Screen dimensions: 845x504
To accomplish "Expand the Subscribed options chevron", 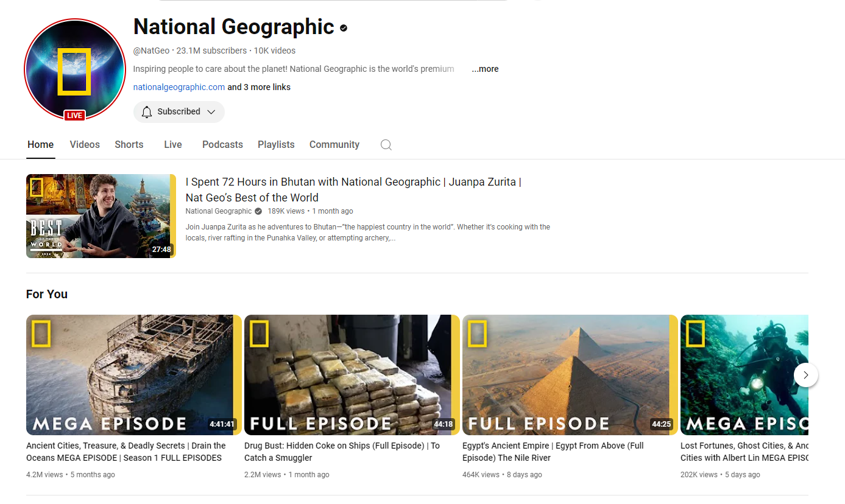I will 211,112.
